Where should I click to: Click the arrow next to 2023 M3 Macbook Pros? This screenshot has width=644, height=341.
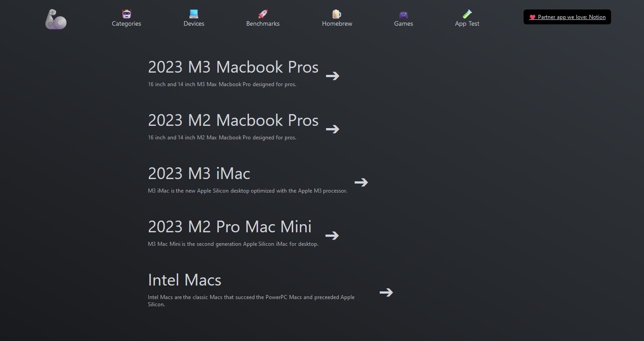pyautogui.click(x=333, y=76)
